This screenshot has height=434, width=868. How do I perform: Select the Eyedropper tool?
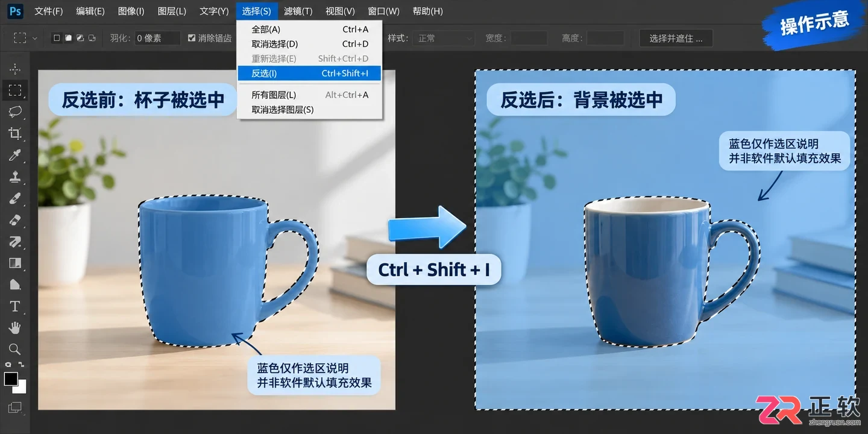14,156
